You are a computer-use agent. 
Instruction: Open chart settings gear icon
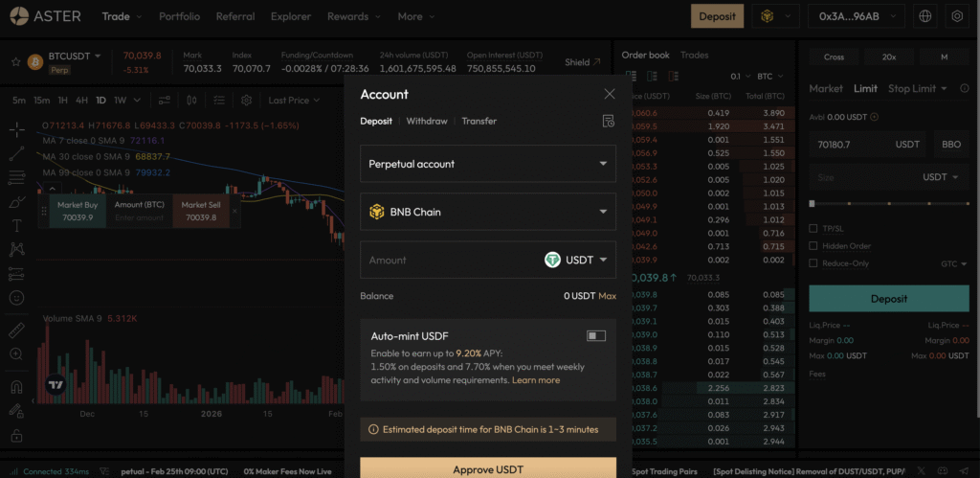click(246, 101)
